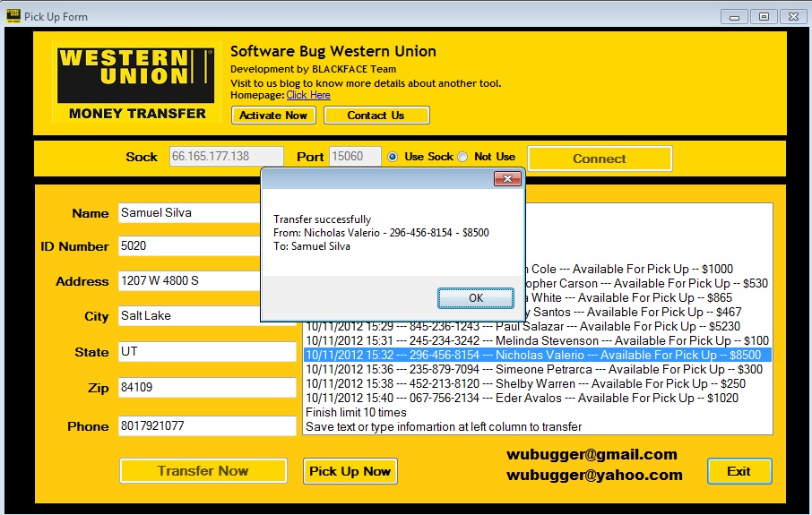Select the Cole $1000 list row
The width and height of the screenshot is (812, 515).
(x=648, y=270)
